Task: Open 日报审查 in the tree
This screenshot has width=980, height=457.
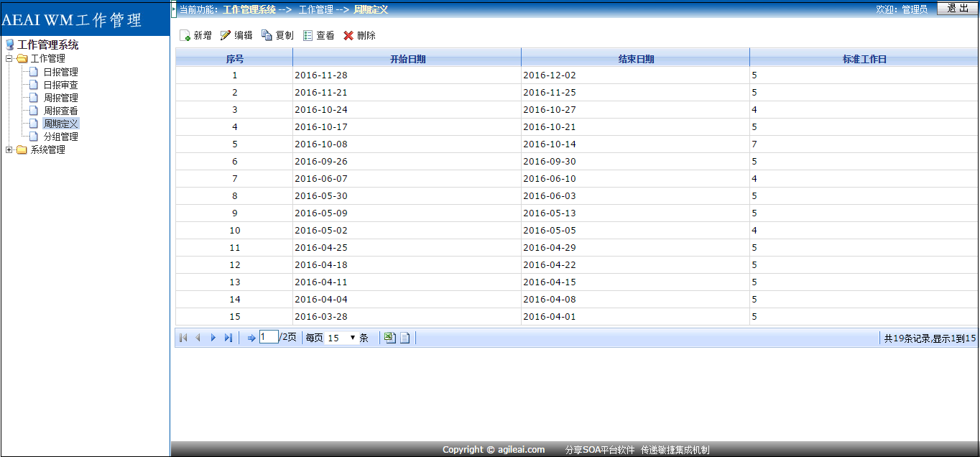Action: tap(61, 85)
